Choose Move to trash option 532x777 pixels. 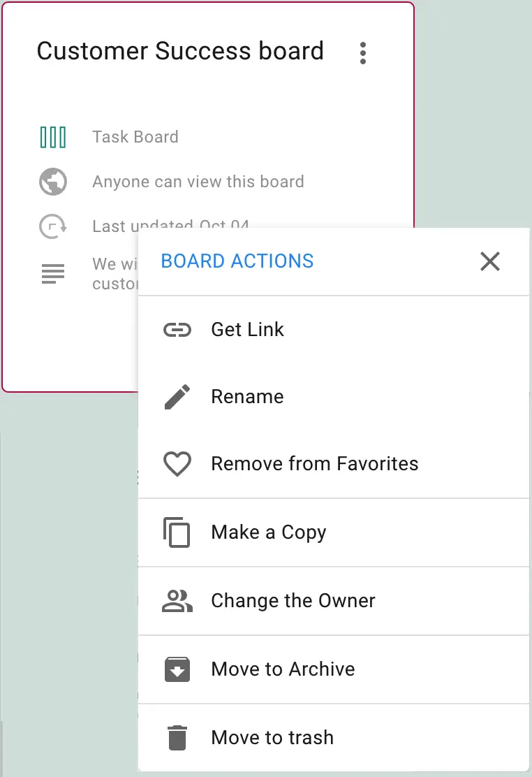334,737
